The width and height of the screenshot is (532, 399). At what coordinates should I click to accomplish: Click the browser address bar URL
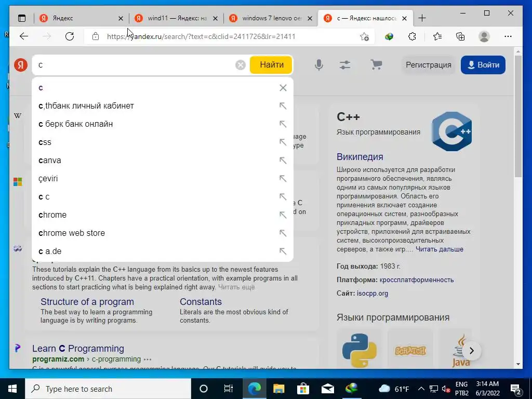pos(201,36)
